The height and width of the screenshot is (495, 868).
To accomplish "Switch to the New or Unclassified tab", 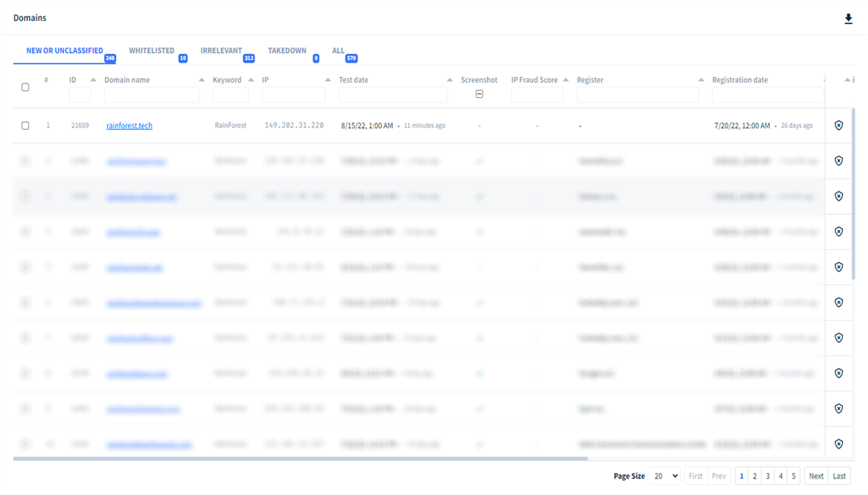I will point(65,51).
